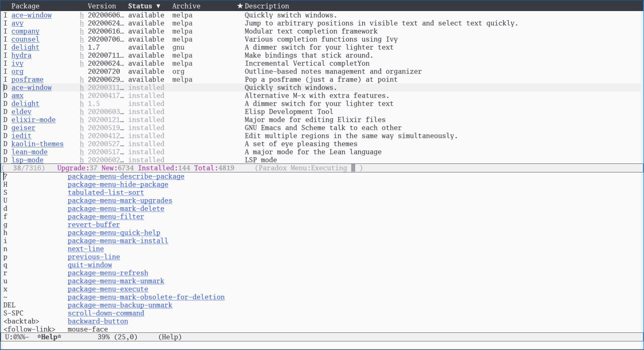Open the hydra package link
Screen dimensions: 644x350
(x=21, y=55)
